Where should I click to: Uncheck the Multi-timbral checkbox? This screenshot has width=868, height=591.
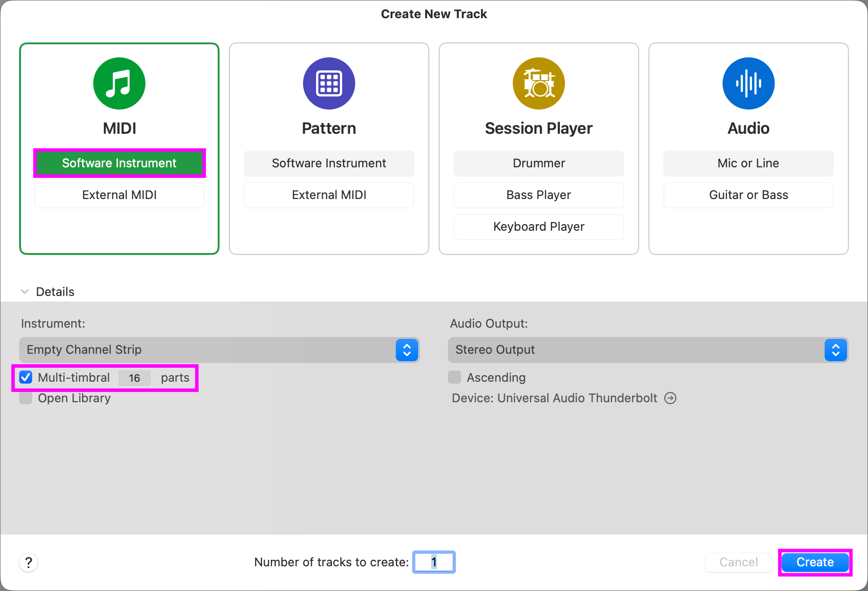26,378
